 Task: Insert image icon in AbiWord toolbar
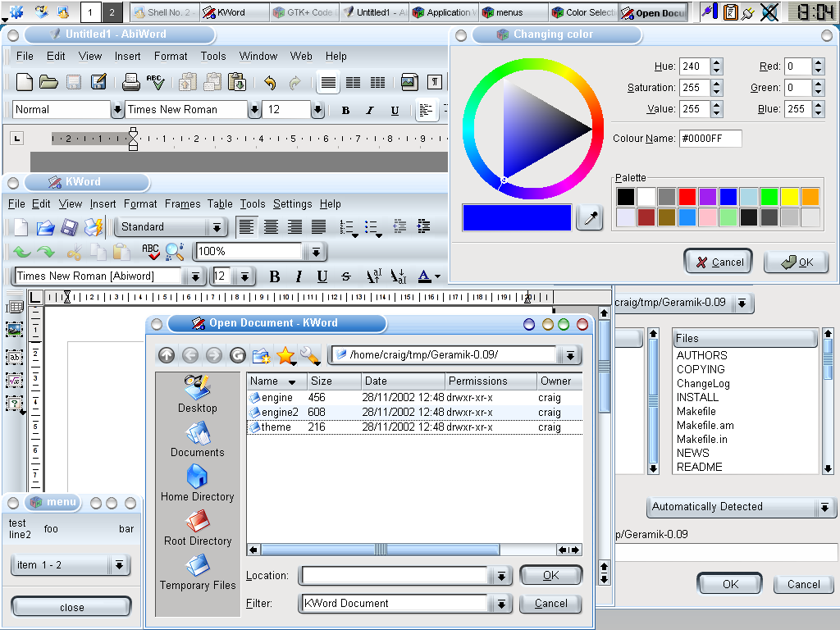pos(409,82)
